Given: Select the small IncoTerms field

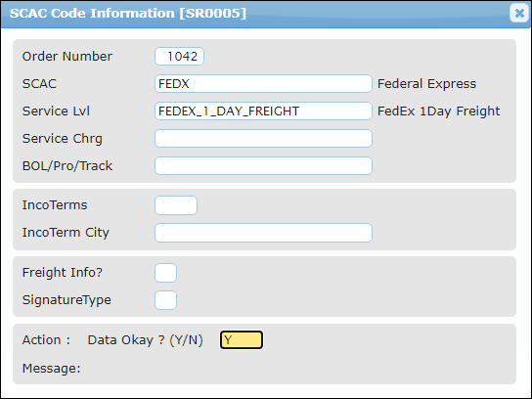Looking at the screenshot, I should pyautogui.click(x=176, y=205).
